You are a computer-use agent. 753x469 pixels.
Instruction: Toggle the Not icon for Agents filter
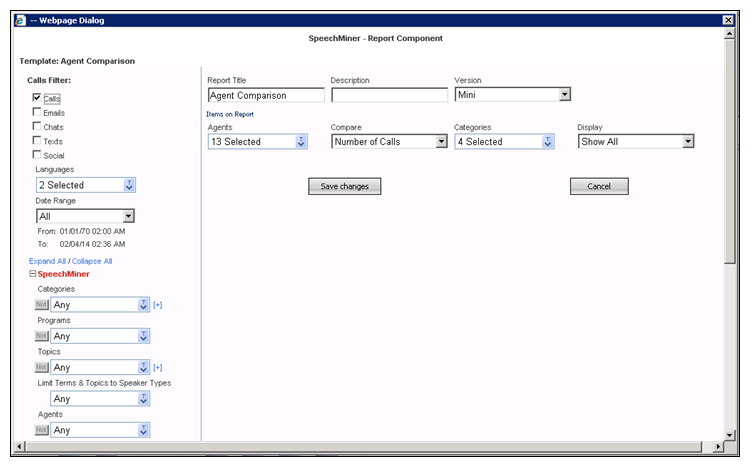click(x=42, y=430)
